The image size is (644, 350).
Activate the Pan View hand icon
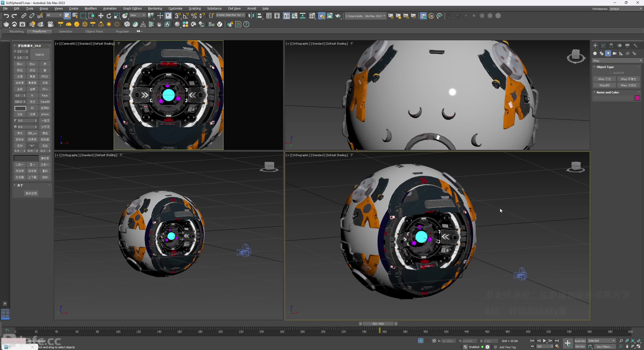627,347
